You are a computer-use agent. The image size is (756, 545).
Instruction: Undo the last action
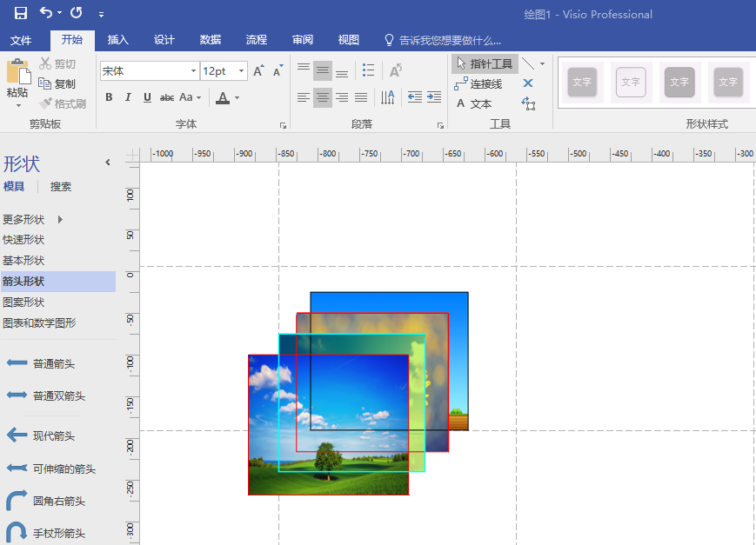point(46,12)
